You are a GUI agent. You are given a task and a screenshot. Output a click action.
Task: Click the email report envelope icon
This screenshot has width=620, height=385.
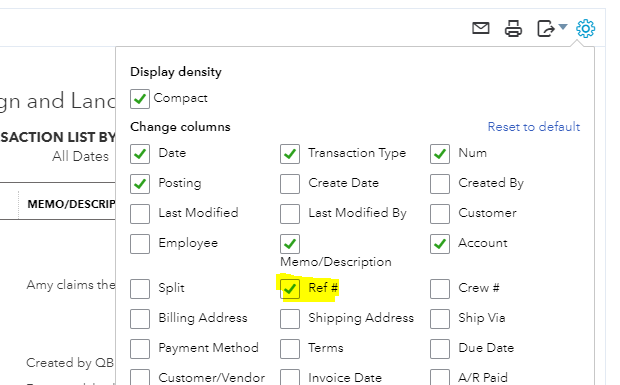[481, 28]
